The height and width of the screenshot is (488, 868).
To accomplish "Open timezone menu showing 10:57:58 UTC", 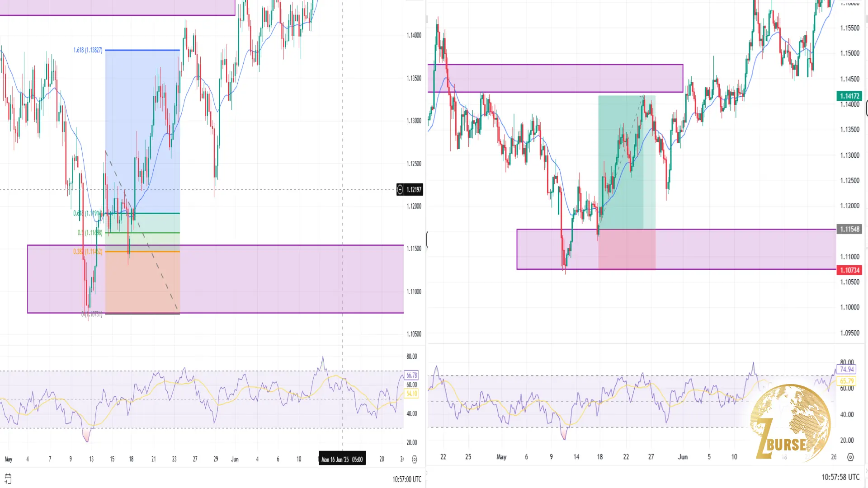I will pyautogui.click(x=840, y=477).
